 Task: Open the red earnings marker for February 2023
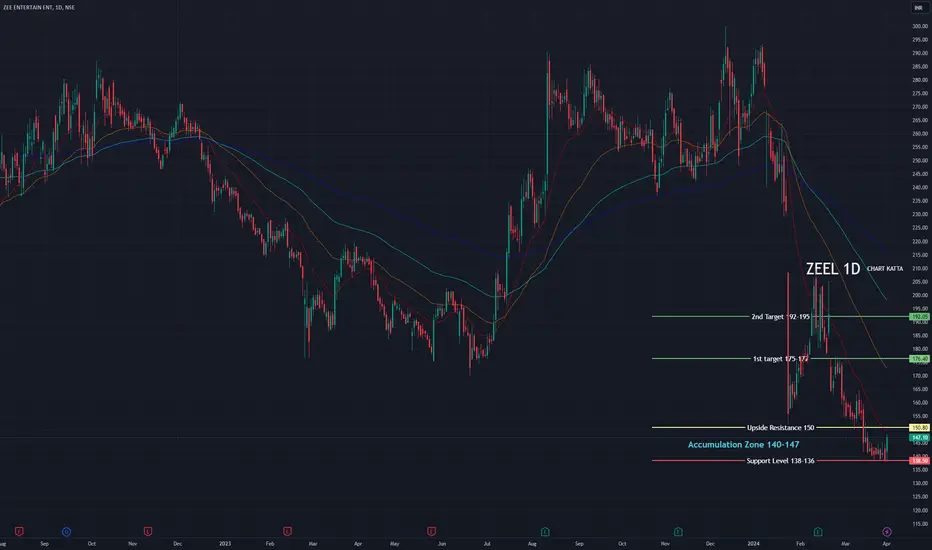288,532
